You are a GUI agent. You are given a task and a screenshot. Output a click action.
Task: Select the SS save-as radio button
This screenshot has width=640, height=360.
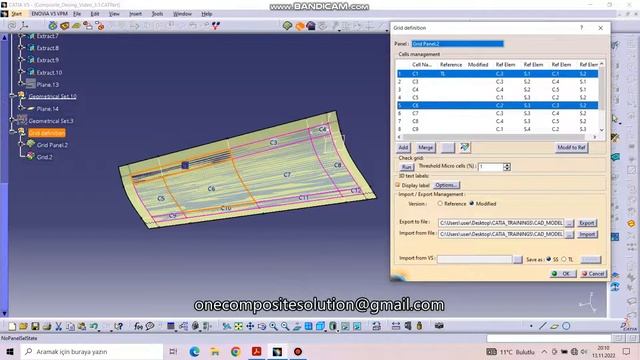(549, 259)
